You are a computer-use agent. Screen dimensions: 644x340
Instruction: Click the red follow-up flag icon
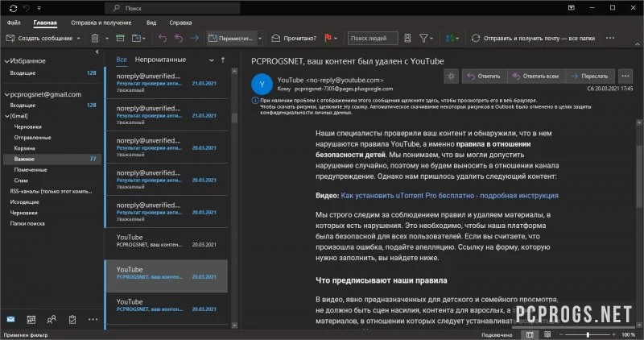pyautogui.click(x=328, y=38)
